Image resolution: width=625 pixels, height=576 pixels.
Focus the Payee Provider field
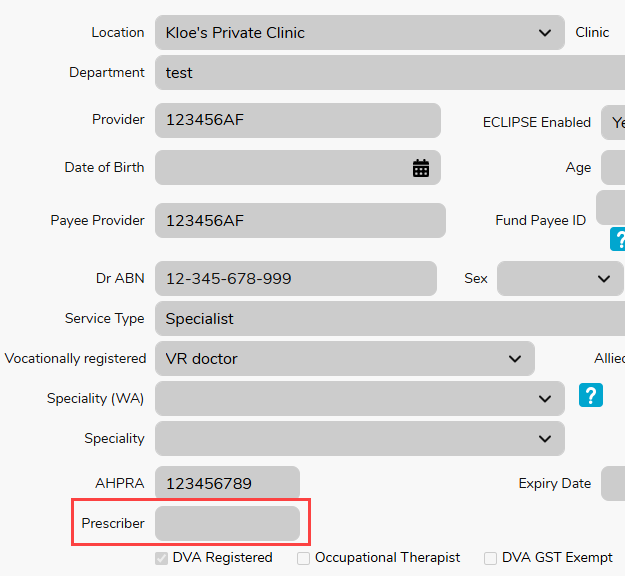click(300, 220)
